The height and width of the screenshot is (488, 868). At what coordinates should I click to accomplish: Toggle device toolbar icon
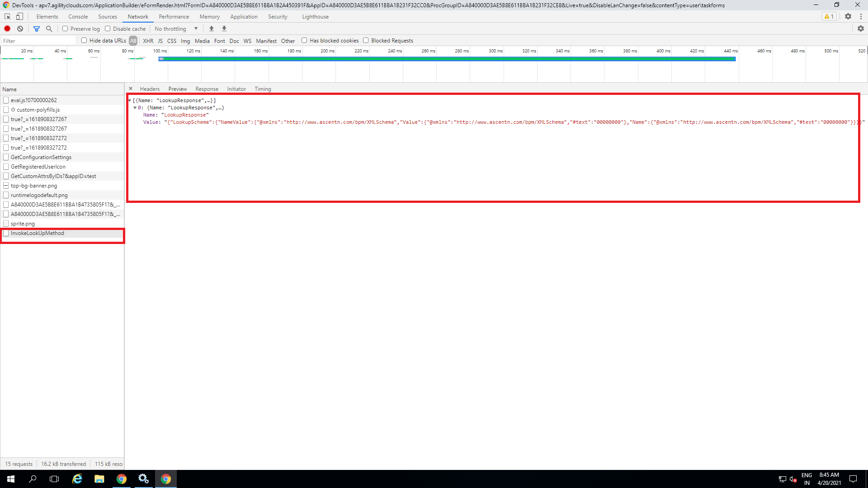[19, 16]
